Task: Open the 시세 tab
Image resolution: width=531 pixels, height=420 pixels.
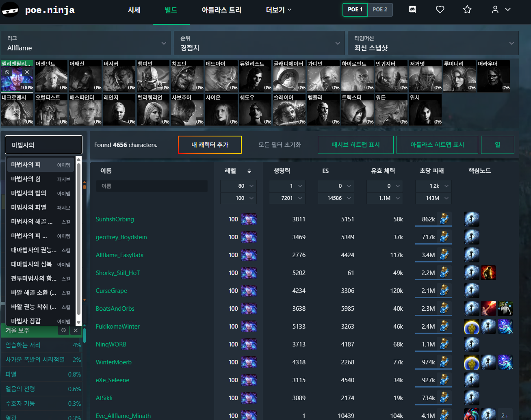Action: [134, 10]
